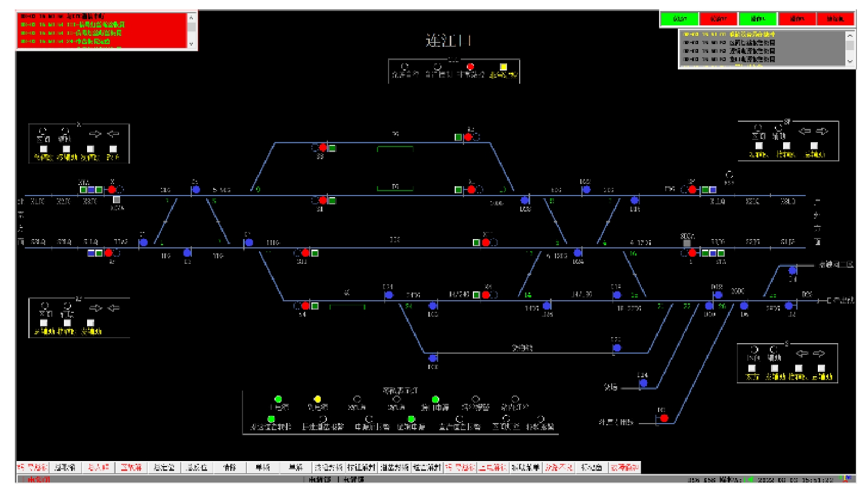Click the red signal on the lowest stub line
The width and height of the screenshot is (868, 493).
[664, 419]
